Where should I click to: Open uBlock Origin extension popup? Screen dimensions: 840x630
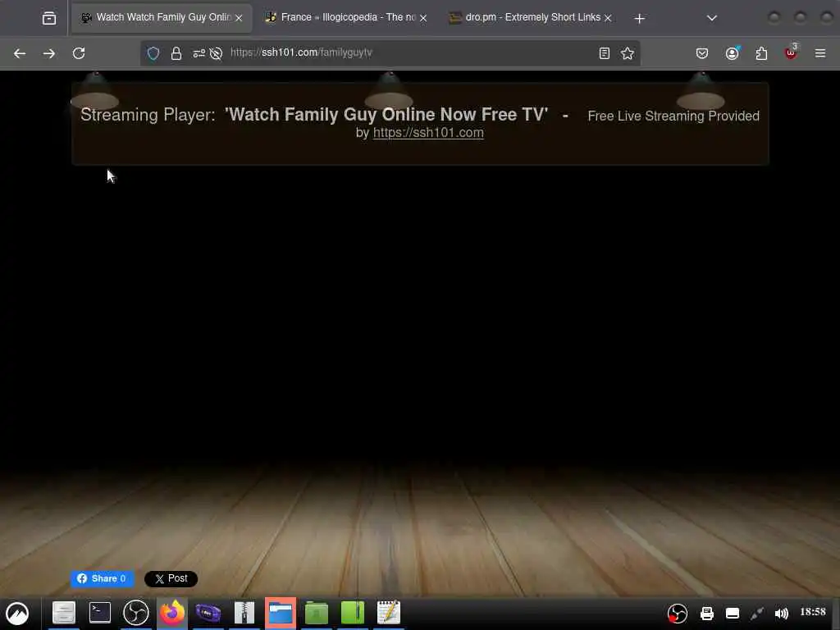(x=791, y=52)
